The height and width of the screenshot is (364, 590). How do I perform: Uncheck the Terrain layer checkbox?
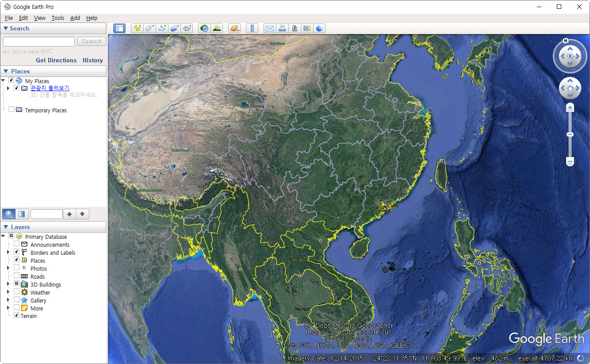(16, 315)
